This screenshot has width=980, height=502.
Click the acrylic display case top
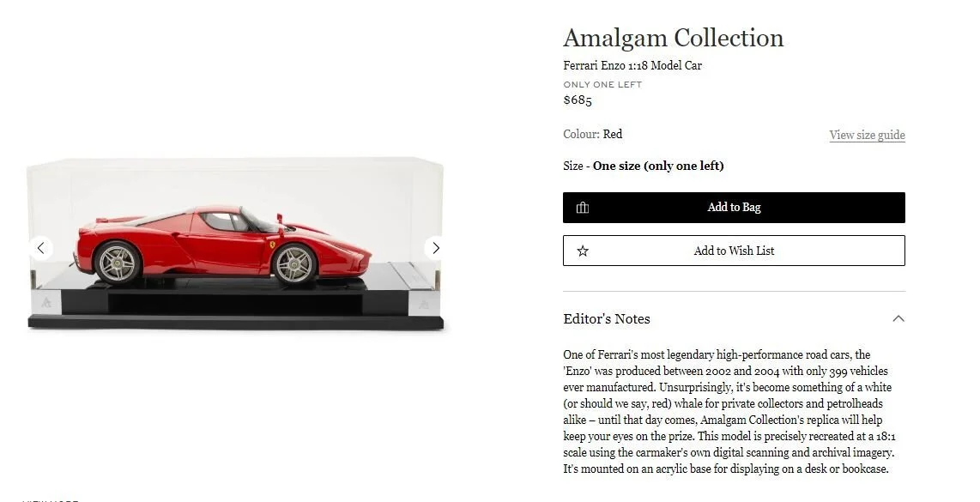(235, 165)
